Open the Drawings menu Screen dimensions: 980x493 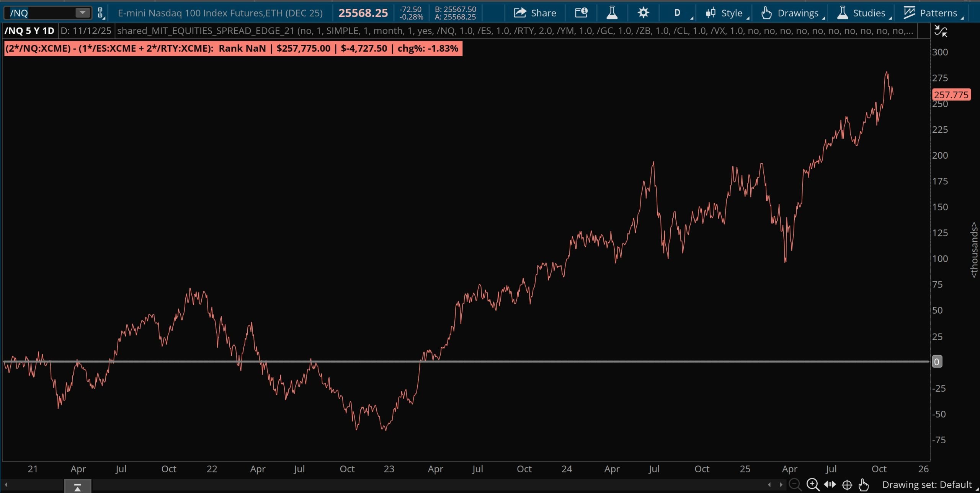(790, 13)
